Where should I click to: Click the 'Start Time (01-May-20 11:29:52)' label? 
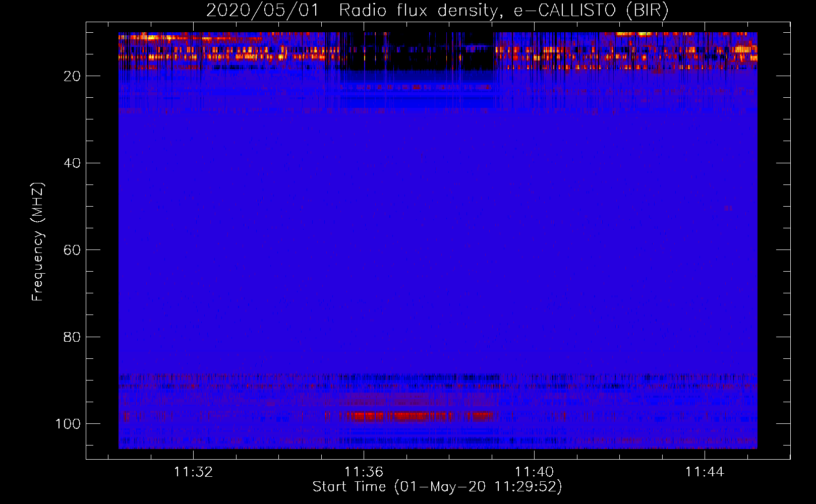click(x=437, y=487)
